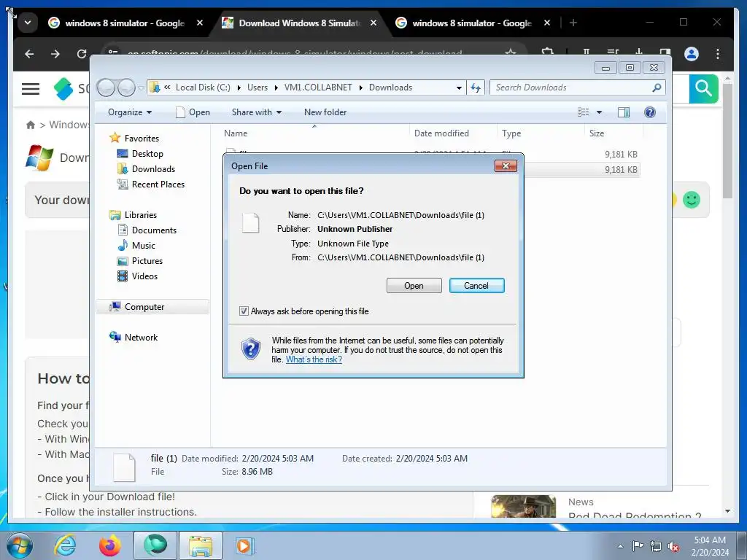The image size is (747, 560).
Task: Click the Action Center flag icon
Action: tap(638, 547)
